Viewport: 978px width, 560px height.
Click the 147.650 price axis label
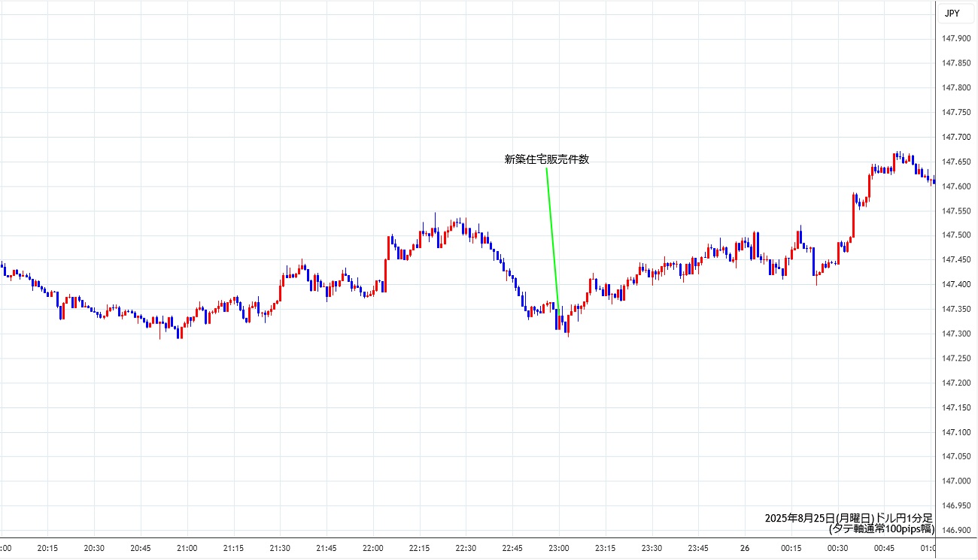coord(956,162)
